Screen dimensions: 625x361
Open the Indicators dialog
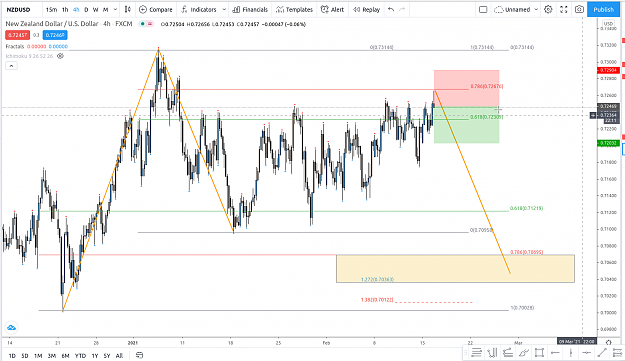coord(199,10)
